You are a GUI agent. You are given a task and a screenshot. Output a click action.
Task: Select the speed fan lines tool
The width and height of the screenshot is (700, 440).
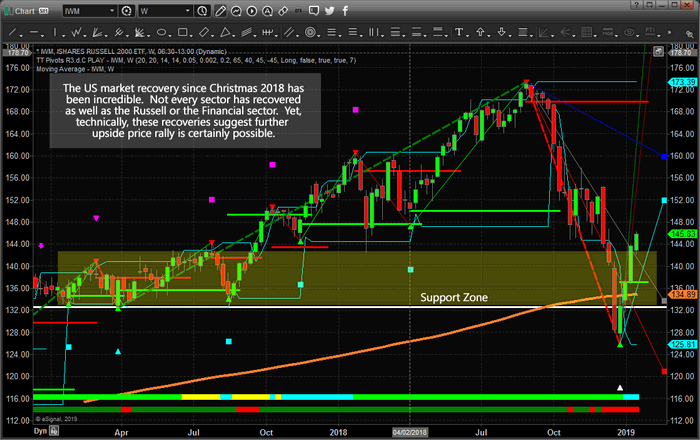tap(97, 32)
